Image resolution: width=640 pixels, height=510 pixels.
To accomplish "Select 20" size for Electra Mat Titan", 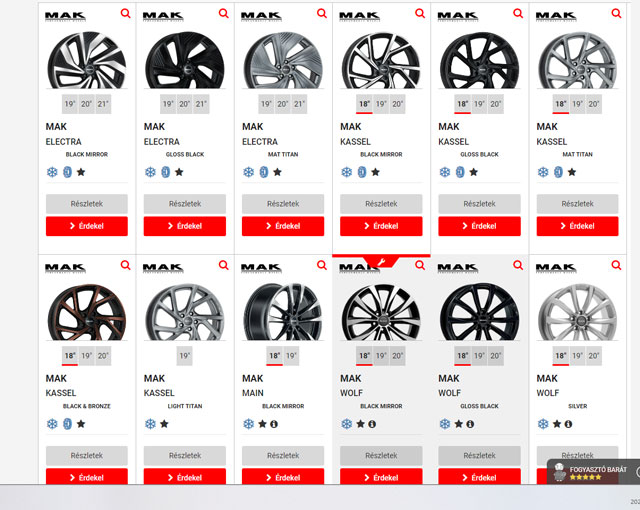I will click(x=283, y=104).
